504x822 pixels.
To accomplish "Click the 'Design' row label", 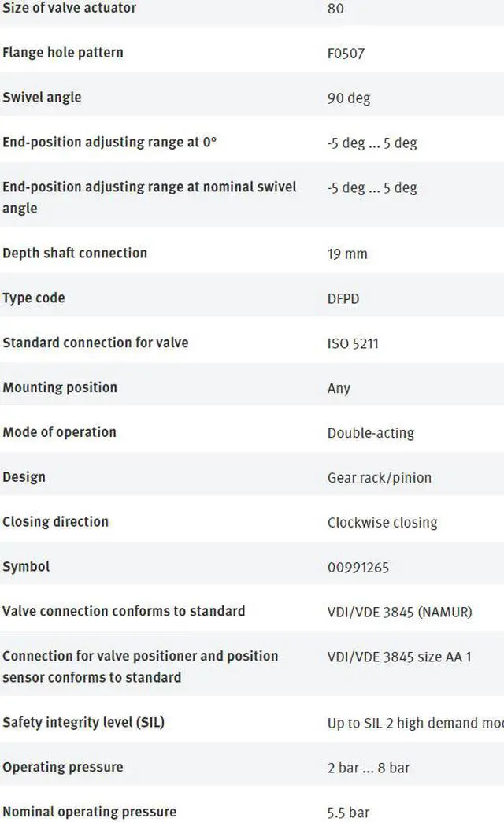I will 24,477.
